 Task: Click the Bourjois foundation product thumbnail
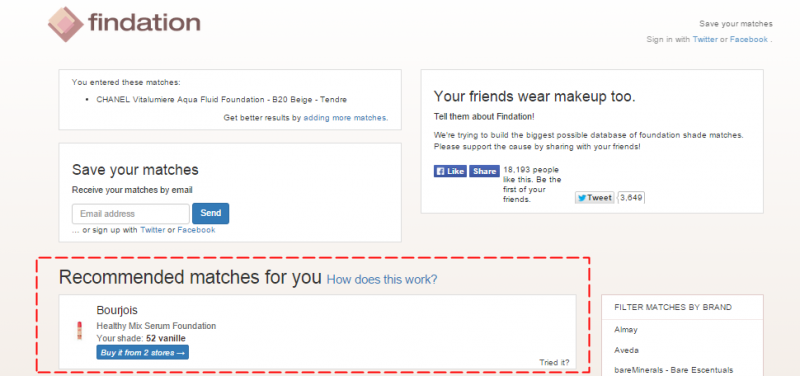79,331
